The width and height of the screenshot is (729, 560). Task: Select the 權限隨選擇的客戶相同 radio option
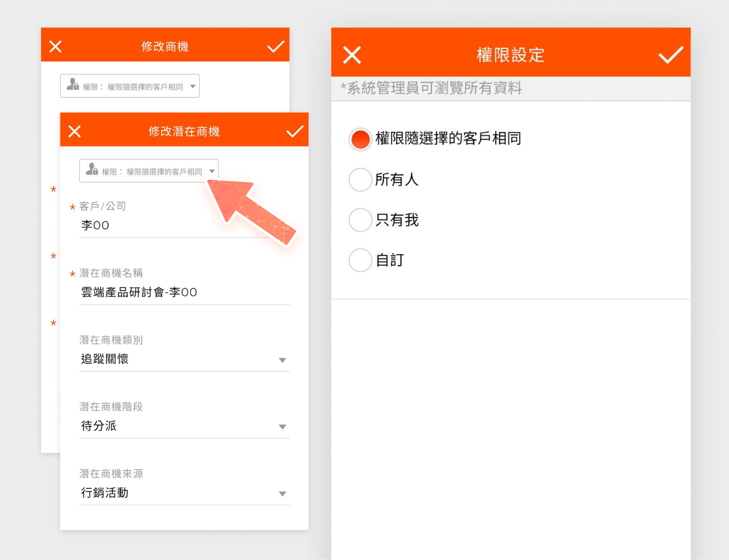[360, 139]
